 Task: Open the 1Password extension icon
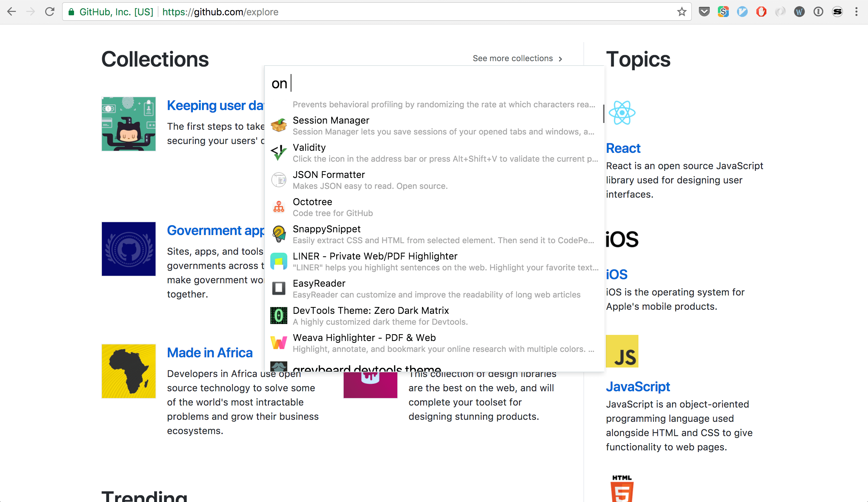click(x=818, y=12)
